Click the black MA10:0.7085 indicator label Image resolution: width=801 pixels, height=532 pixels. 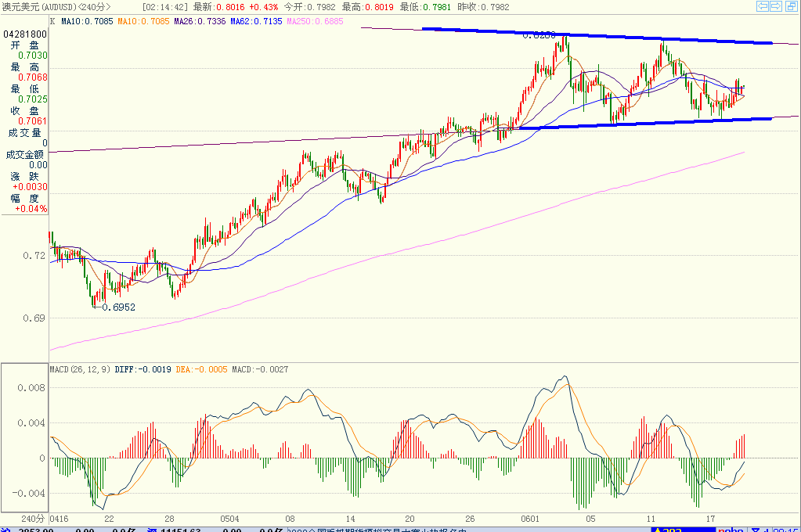tap(87, 21)
